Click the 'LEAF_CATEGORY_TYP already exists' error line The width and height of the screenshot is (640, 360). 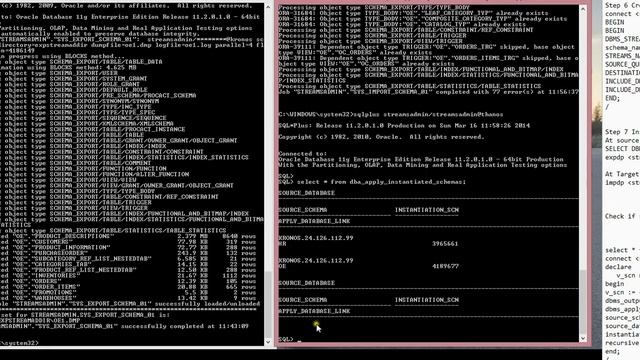(x=413, y=13)
